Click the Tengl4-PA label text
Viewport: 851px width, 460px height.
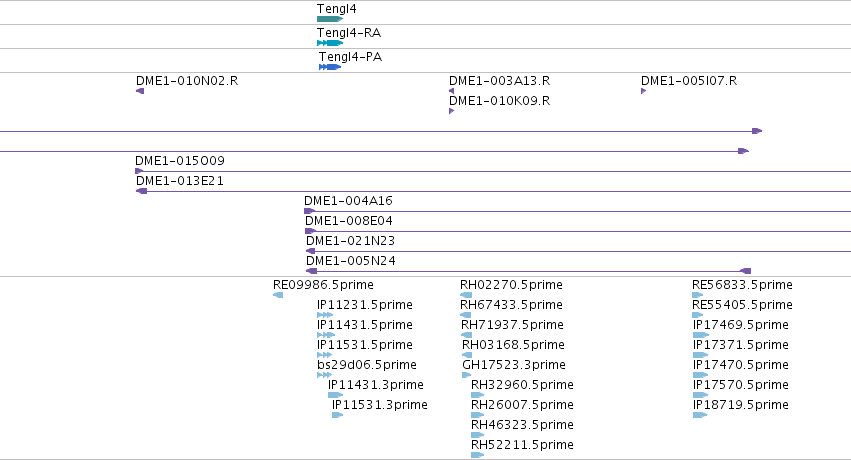pyautogui.click(x=351, y=57)
